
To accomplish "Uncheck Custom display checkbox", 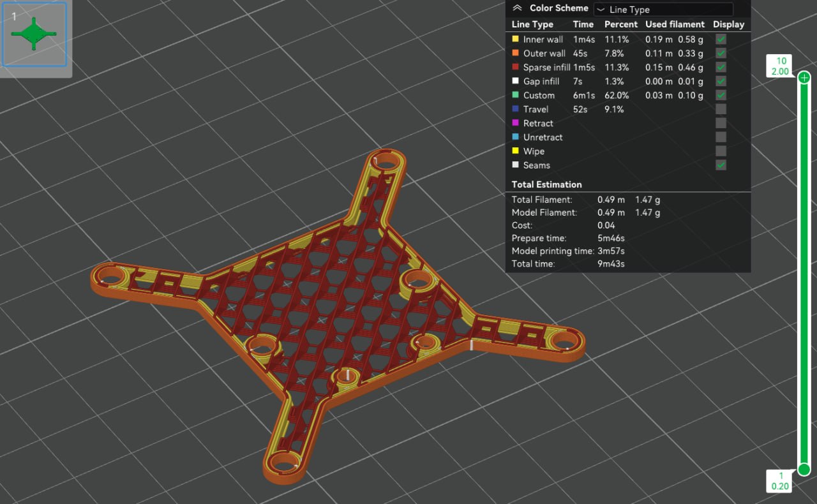I will (721, 95).
